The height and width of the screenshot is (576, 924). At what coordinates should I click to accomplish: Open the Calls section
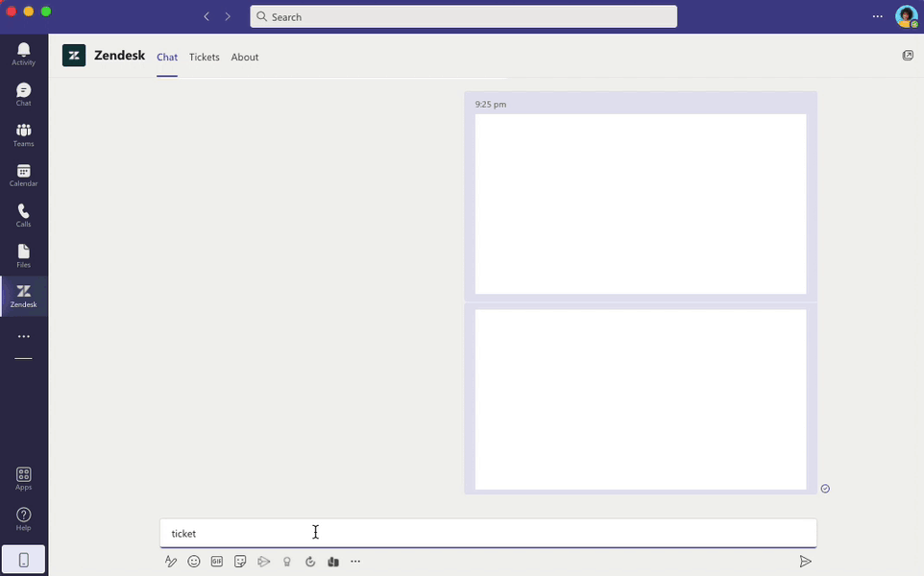(24, 216)
